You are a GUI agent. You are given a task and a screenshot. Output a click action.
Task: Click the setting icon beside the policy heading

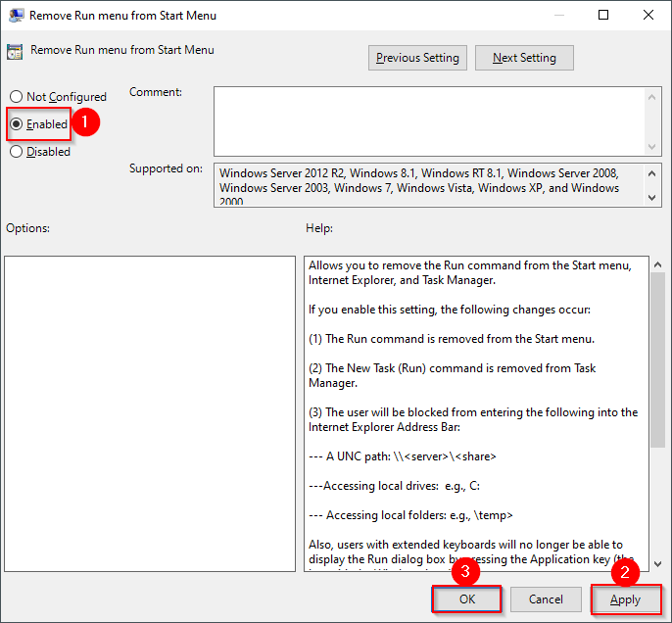pyautogui.click(x=15, y=52)
